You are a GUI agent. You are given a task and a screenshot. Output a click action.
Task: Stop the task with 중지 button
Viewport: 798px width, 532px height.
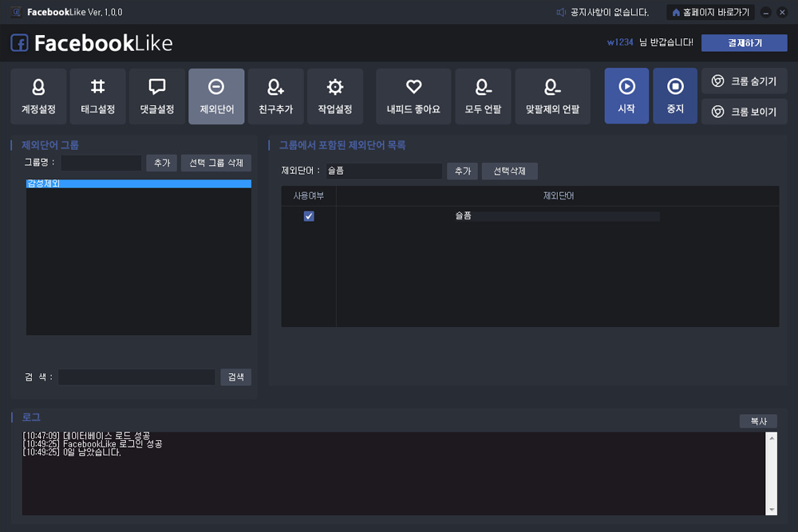(x=675, y=96)
